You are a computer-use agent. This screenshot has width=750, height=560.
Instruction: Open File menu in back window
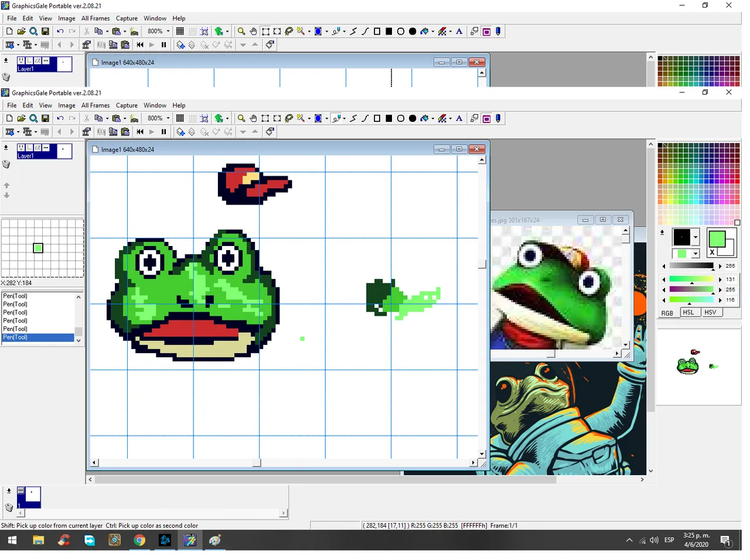point(12,18)
